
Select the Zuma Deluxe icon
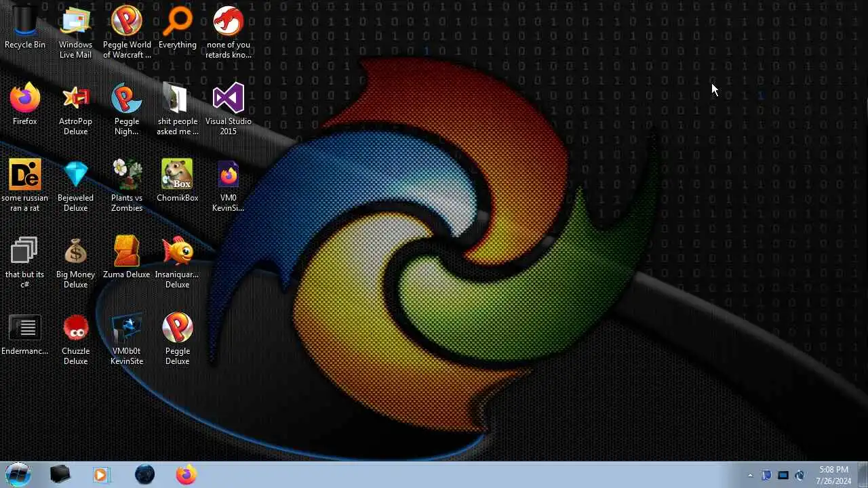(127, 258)
